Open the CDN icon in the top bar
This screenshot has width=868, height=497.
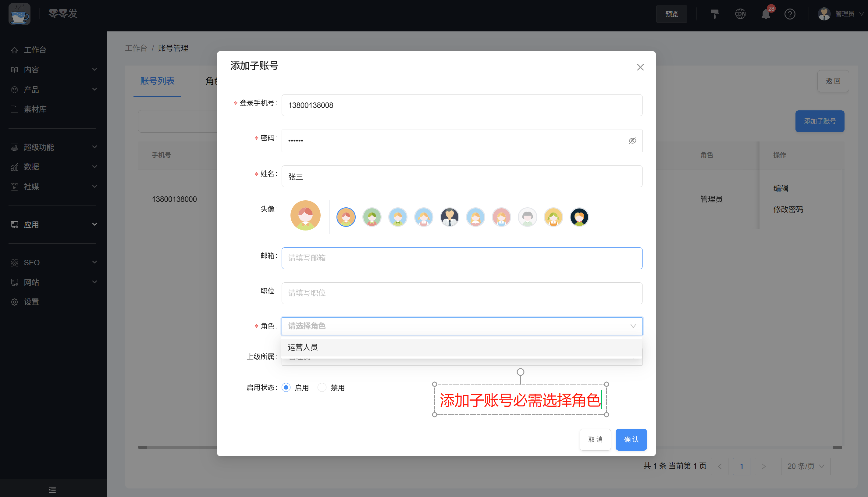[740, 14]
